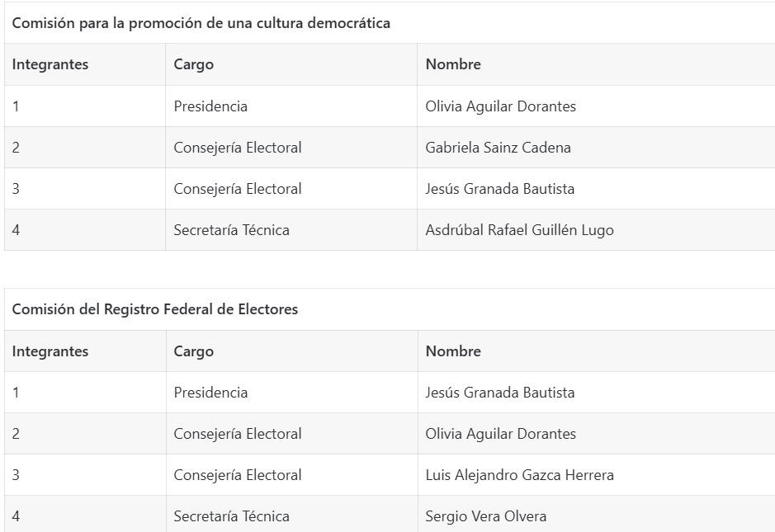The height and width of the screenshot is (532, 775).
Task: Click 'Secretaría Técnica' in the first table
Action: (231, 229)
